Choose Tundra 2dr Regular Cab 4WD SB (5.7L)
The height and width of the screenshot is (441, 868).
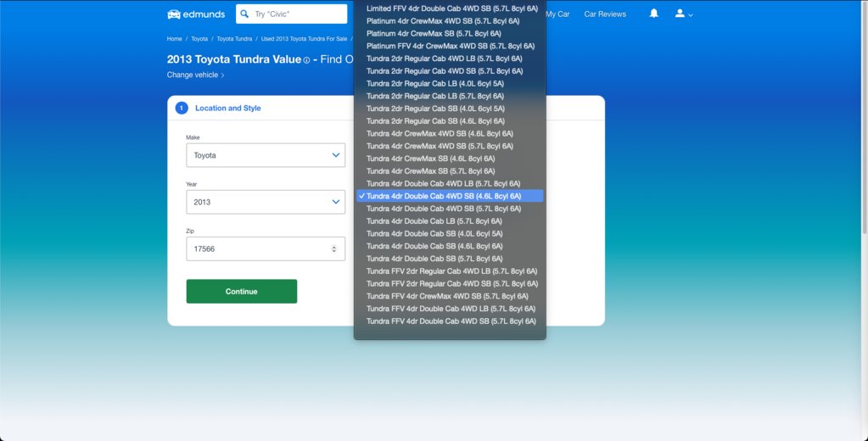(450, 71)
